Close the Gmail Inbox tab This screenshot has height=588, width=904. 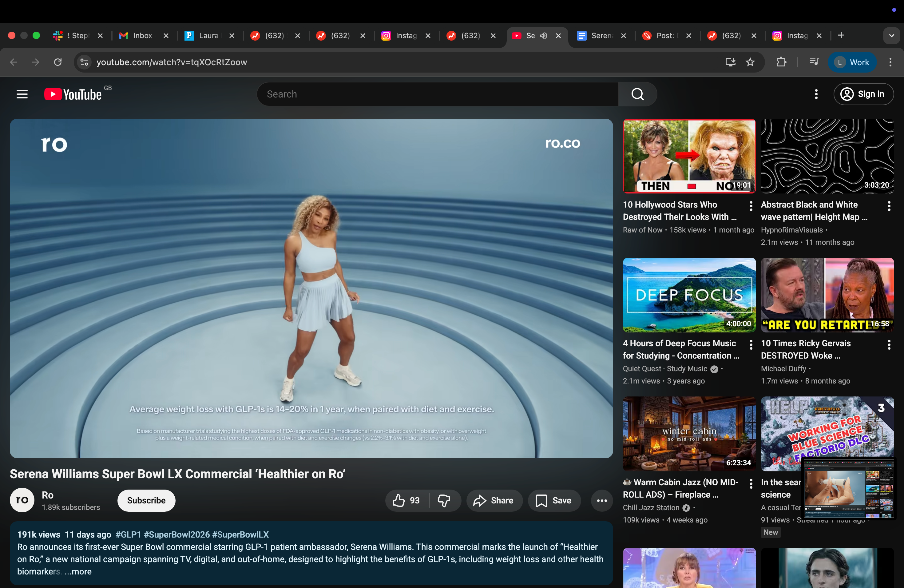(166, 35)
